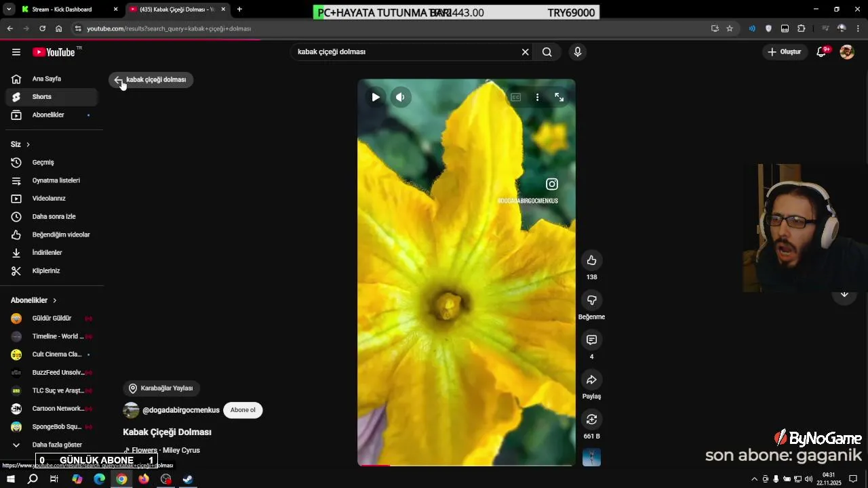
Task: Click the browser home button
Action: click(x=59, y=28)
